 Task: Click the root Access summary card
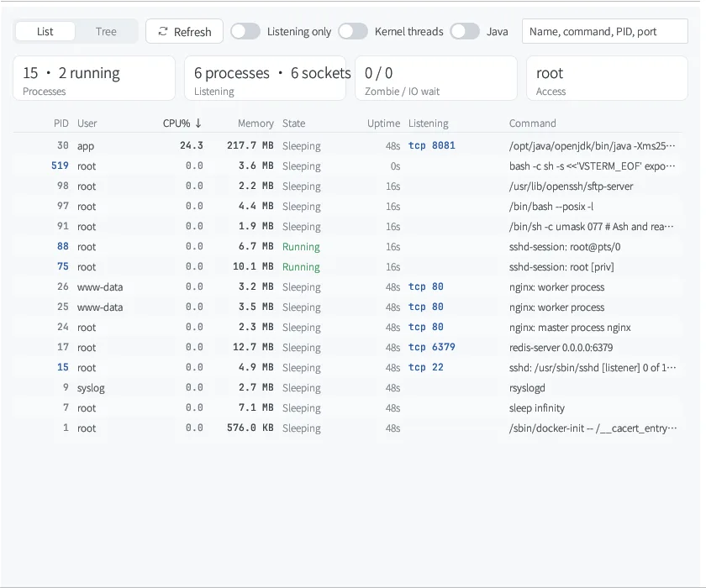(607, 78)
